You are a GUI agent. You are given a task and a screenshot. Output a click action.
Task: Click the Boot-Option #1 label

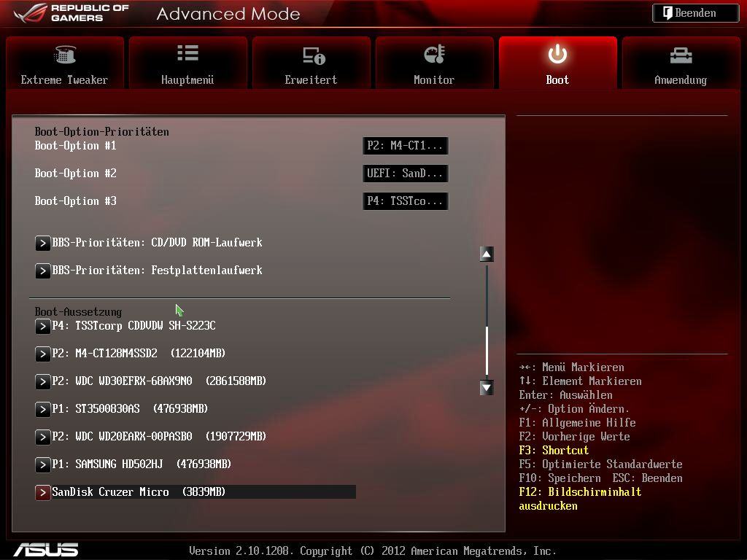coord(76,146)
